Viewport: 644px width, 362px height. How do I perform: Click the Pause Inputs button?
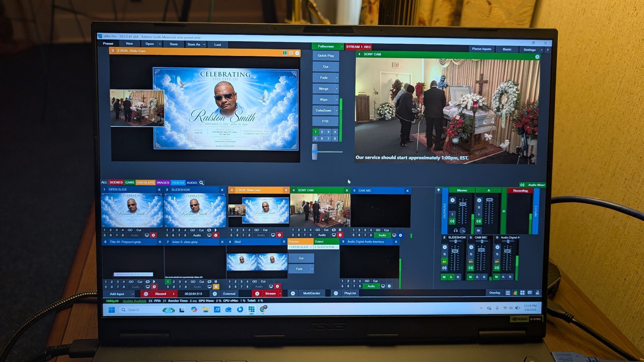(x=481, y=49)
